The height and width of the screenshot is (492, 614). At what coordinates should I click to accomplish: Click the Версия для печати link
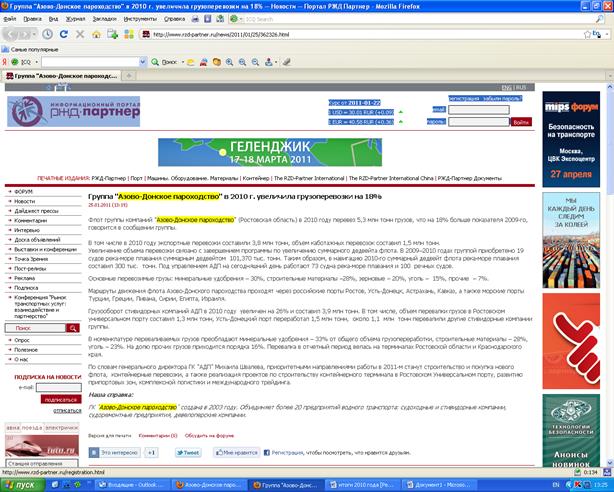coord(110,435)
